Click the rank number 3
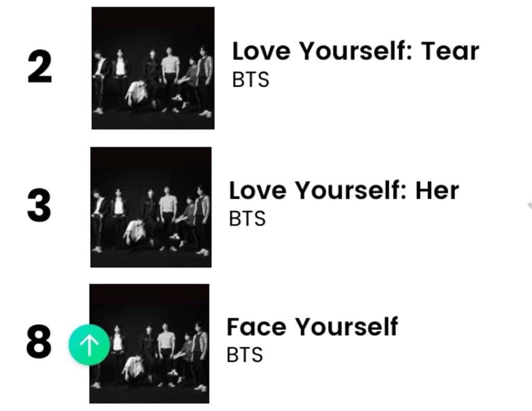 39,206
